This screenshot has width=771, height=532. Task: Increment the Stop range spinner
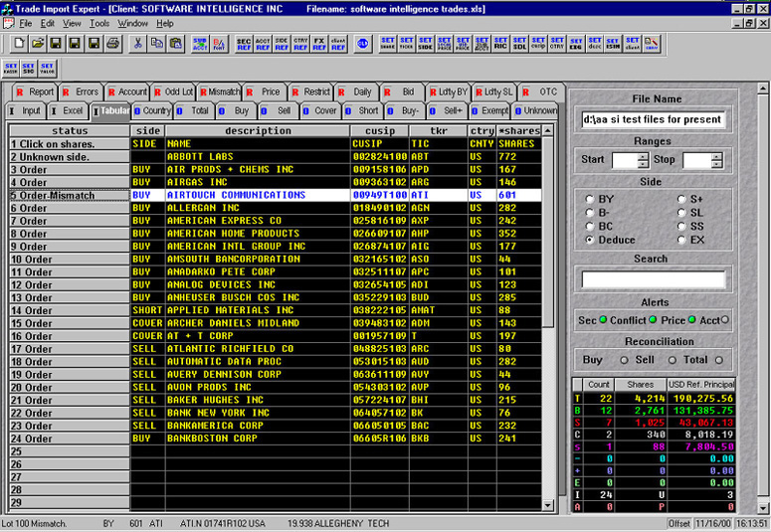(x=717, y=156)
